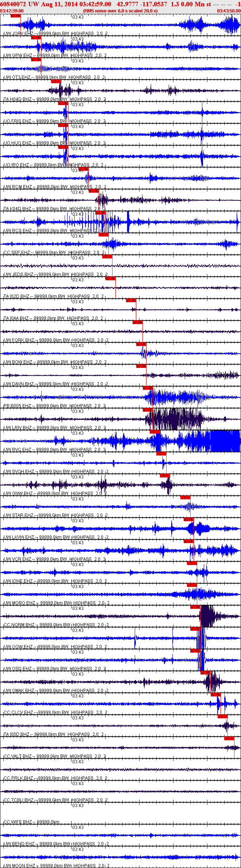Click the red pick marker on the I04A trace
This screenshot has height=868, width=241.
pos(131,300)
